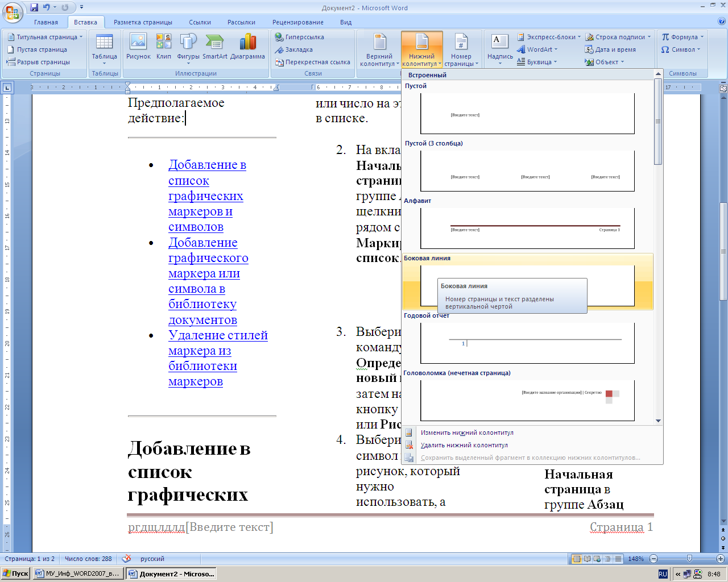The height and width of the screenshot is (582, 728).
Task: Switch to print layout view button
Action: pos(577,559)
